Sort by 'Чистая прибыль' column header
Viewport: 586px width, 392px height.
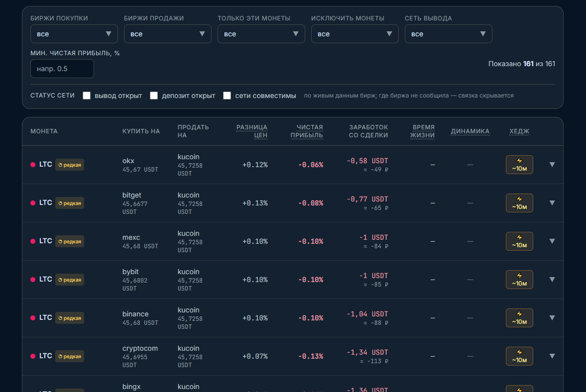[x=307, y=131]
